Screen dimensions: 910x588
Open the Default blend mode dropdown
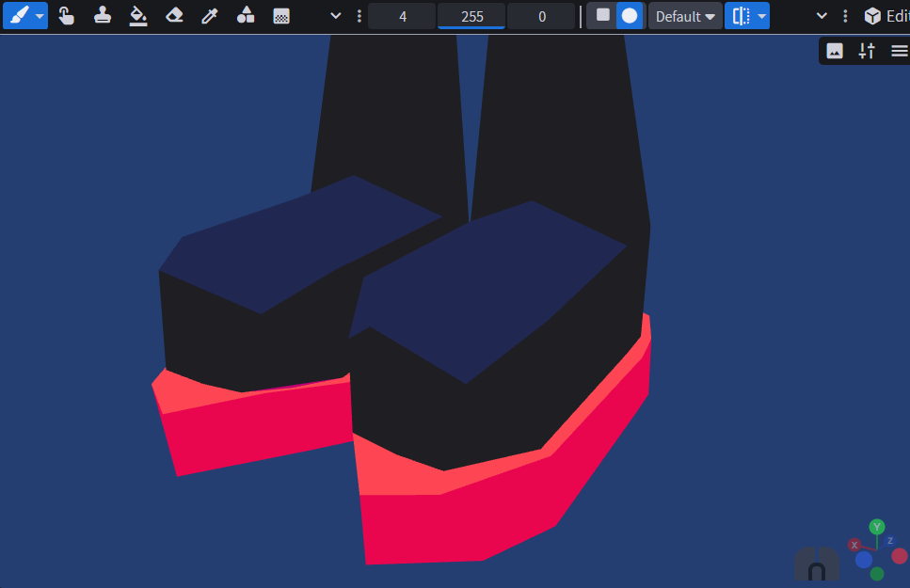point(685,16)
